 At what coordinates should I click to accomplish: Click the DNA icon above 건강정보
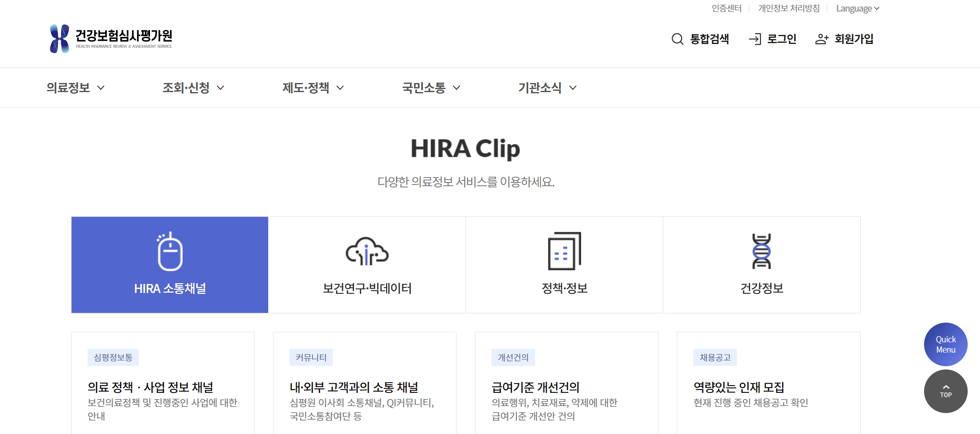coord(762,251)
